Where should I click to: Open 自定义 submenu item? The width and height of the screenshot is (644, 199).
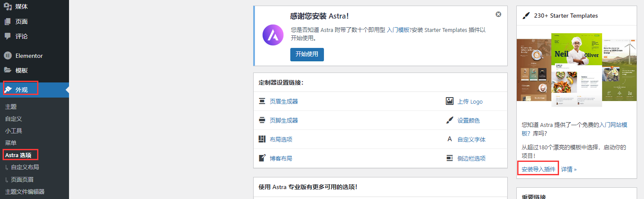coord(13,119)
